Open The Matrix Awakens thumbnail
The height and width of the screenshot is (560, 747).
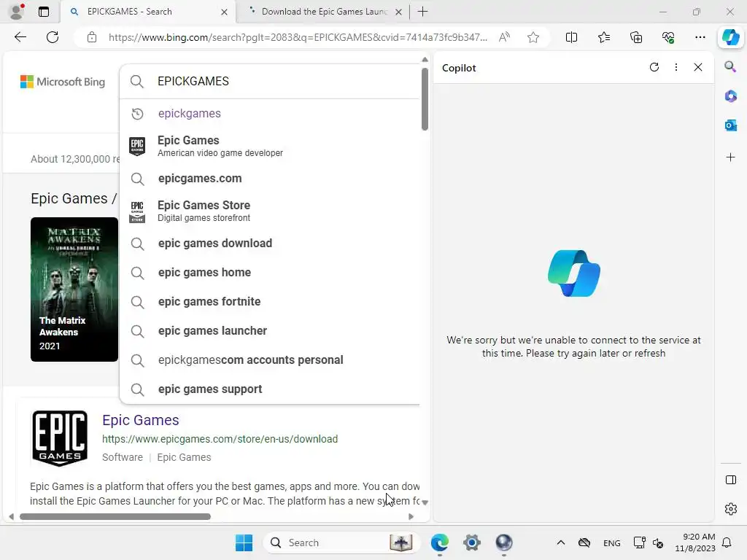pos(74,289)
